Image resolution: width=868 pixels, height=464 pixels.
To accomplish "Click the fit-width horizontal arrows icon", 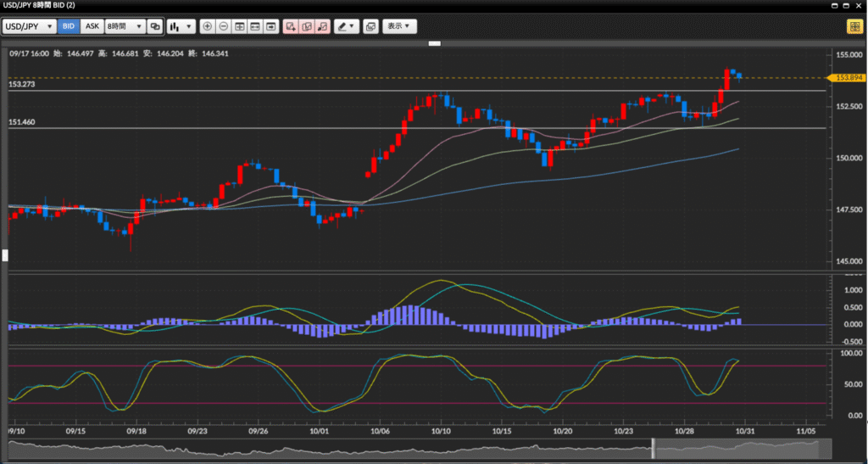I will click(254, 26).
